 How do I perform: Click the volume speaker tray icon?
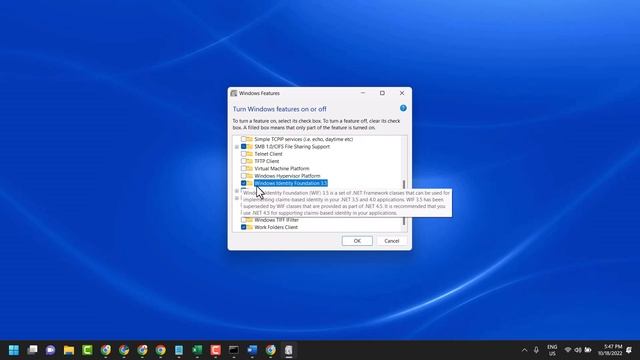click(578, 350)
